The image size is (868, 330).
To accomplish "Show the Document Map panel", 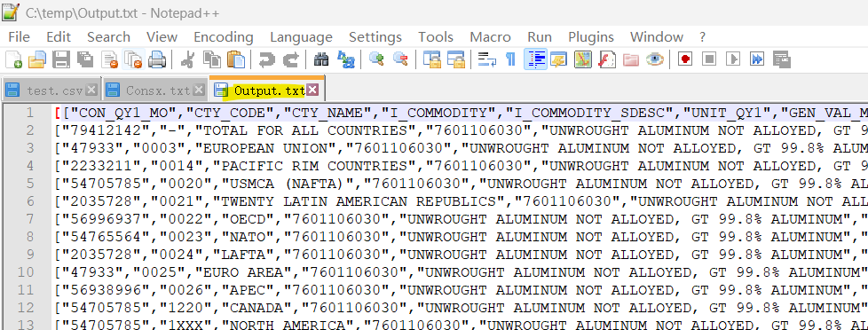I will tap(583, 59).
